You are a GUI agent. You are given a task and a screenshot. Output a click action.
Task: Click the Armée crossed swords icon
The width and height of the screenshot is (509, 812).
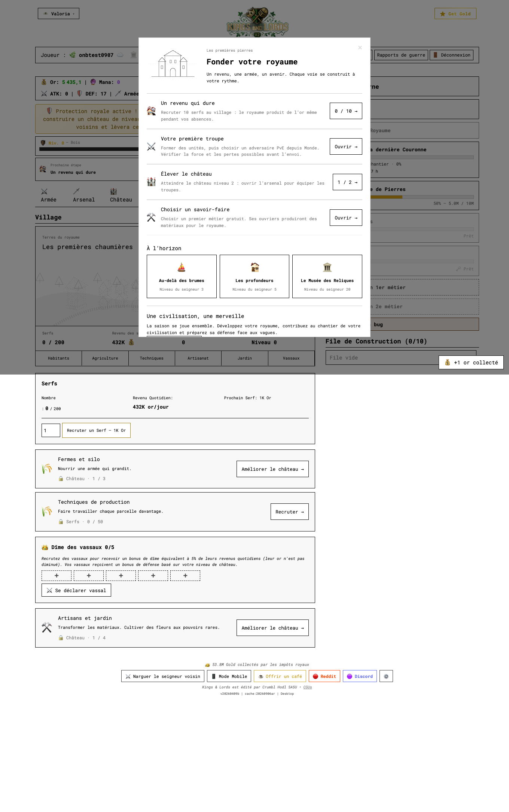[44, 191]
